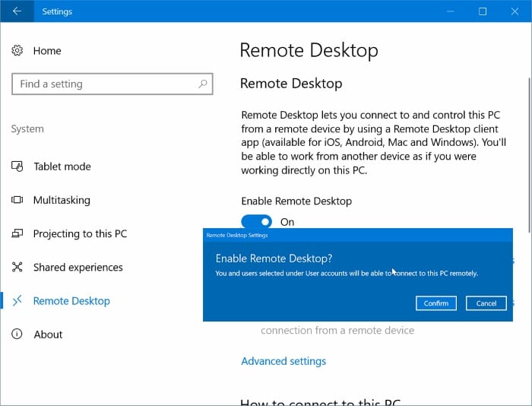Click the 'On' toggle status text

click(x=287, y=222)
